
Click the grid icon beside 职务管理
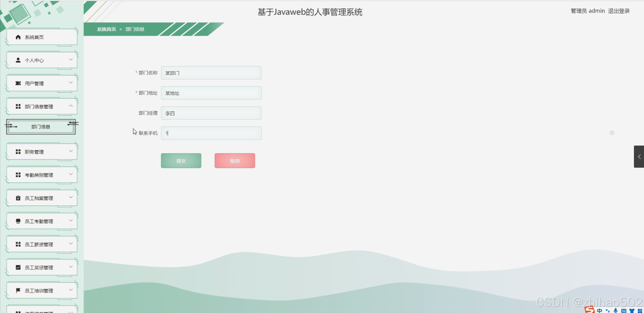(x=18, y=152)
